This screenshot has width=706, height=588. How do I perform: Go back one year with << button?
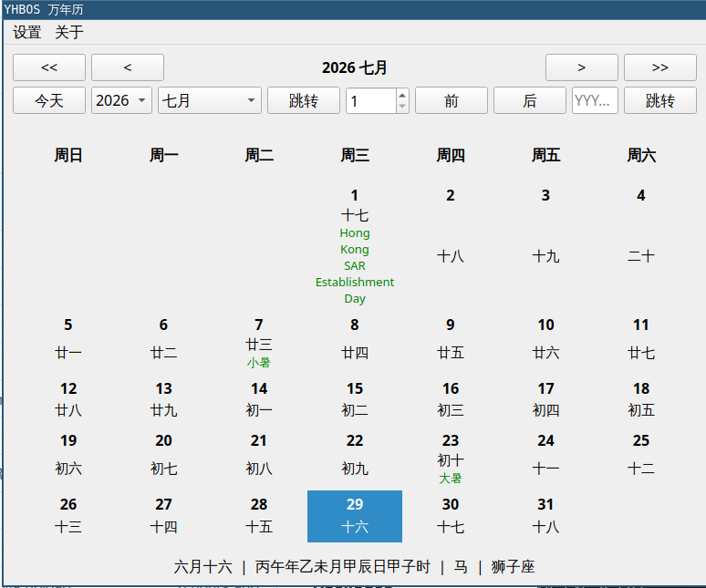pos(49,67)
